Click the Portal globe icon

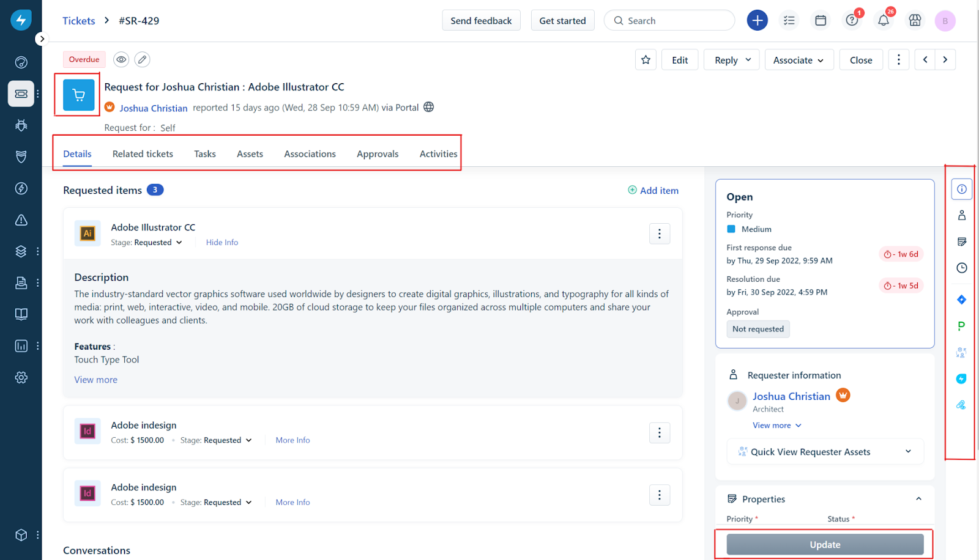(x=429, y=107)
